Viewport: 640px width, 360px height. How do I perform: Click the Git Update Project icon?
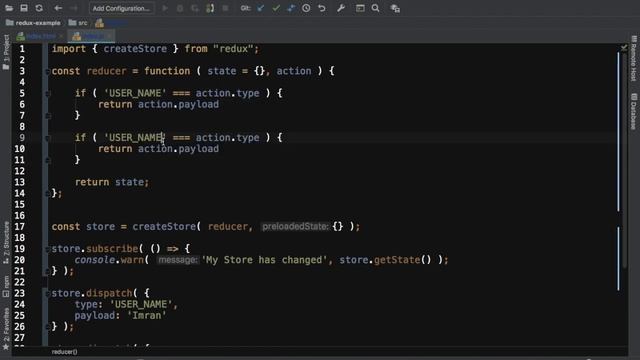click(260, 8)
